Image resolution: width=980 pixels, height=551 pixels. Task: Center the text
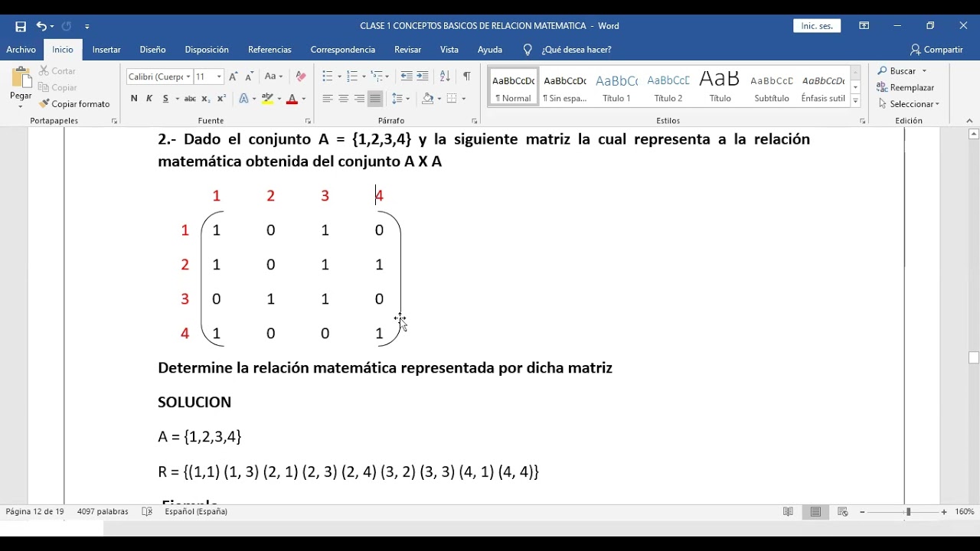click(x=344, y=99)
